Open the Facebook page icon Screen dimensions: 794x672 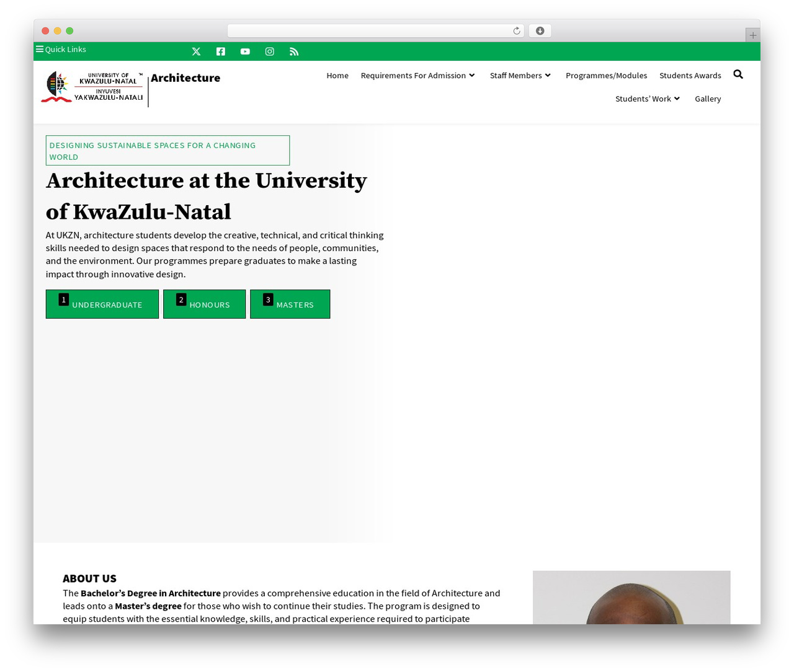click(221, 51)
